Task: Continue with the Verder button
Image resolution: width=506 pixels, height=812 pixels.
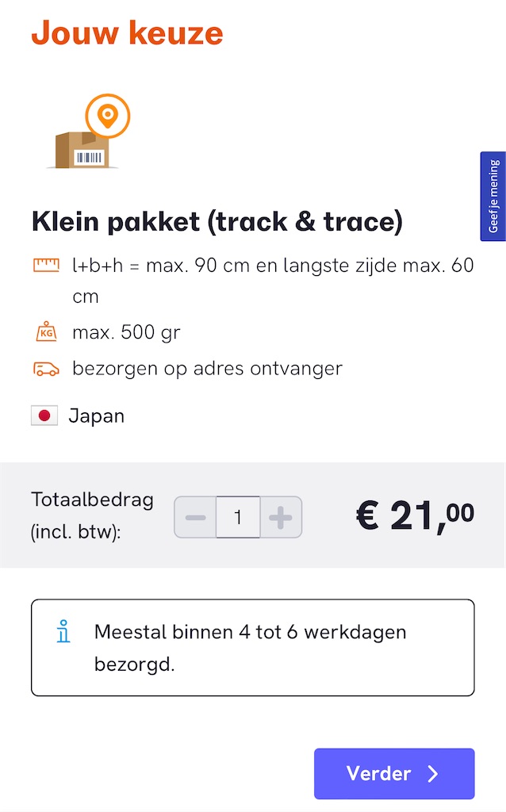Action: pos(394,774)
